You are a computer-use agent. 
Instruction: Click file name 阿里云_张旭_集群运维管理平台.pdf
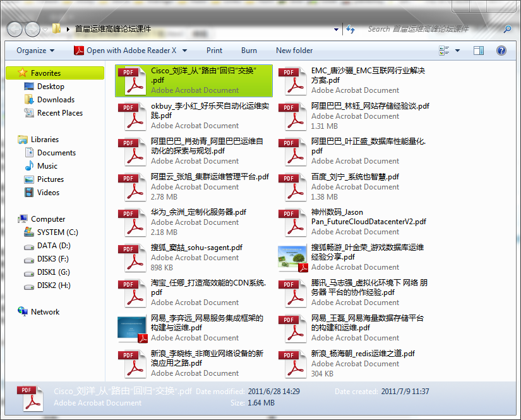click(x=210, y=177)
